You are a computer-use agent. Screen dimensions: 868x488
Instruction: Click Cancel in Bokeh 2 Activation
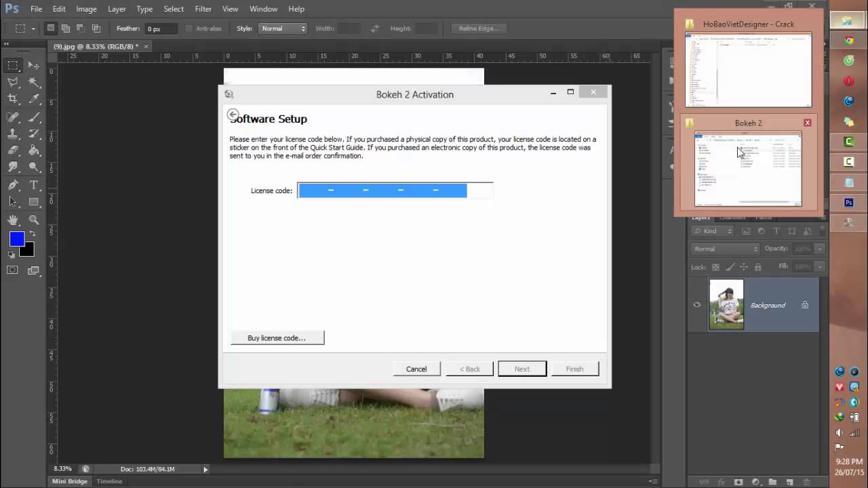[416, 369]
